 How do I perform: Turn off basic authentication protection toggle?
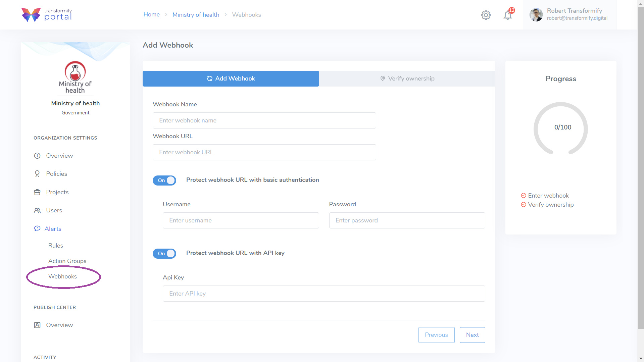164,180
